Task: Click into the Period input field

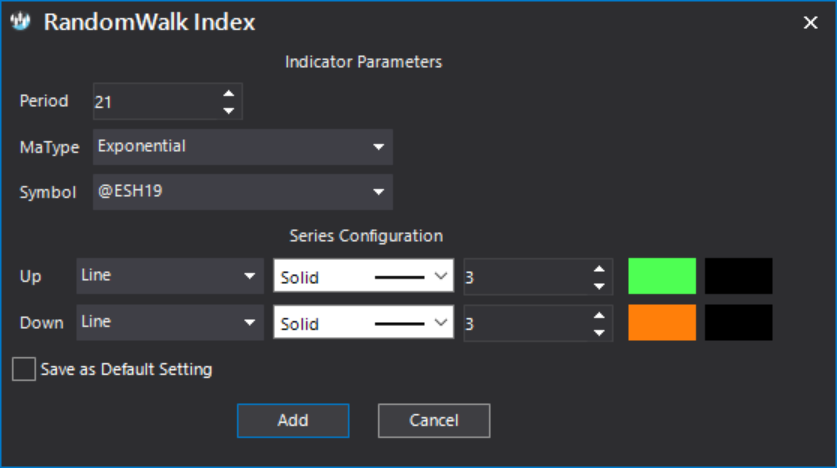Action: coord(156,101)
